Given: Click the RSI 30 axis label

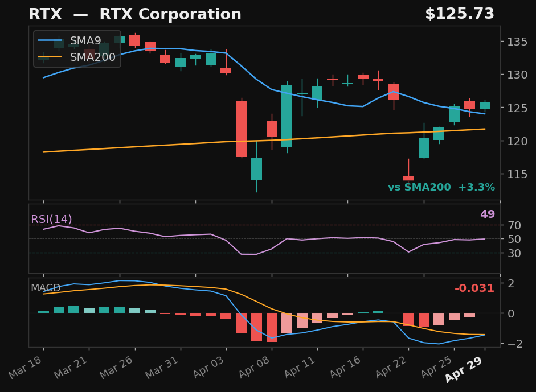Looking at the screenshot, I should [514, 253].
